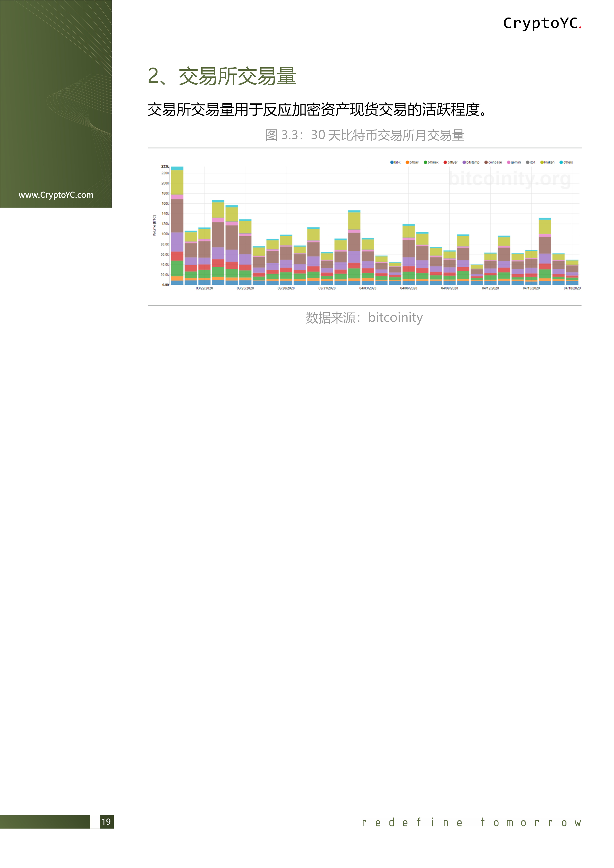Click the Volume [BTC] axis title
Image resolution: width=614 pixels, height=868 pixels.
tap(154, 226)
